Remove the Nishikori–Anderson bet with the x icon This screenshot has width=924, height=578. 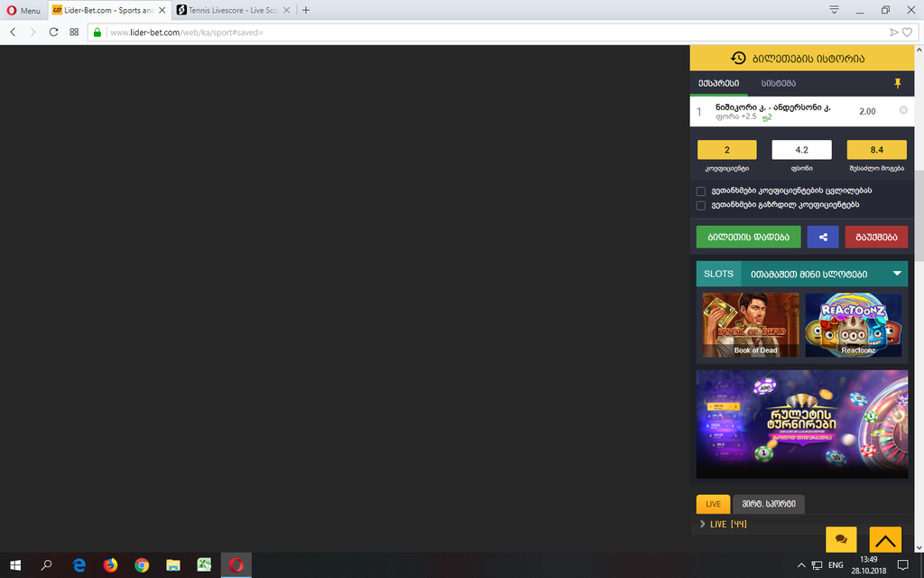pyautogui.click(x=902, y=110)
